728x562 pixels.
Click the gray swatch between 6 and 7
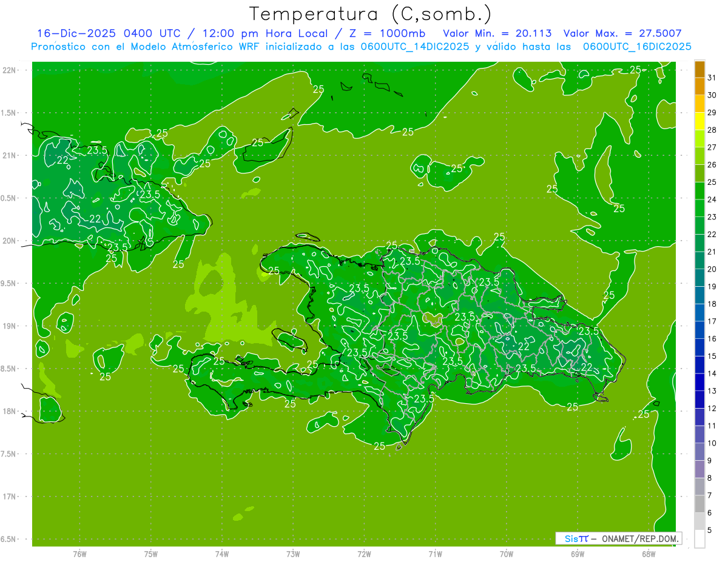tap(699, 504)
